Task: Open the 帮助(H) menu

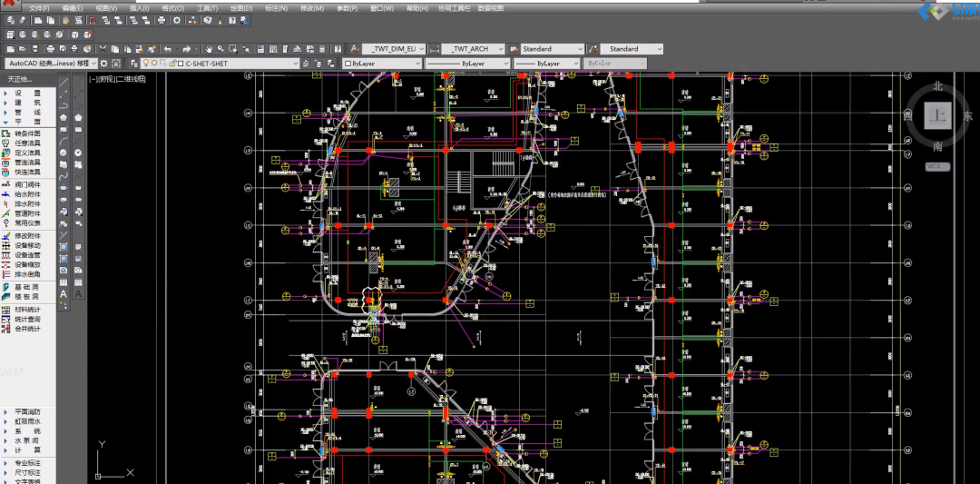Action: pos(417,9)
